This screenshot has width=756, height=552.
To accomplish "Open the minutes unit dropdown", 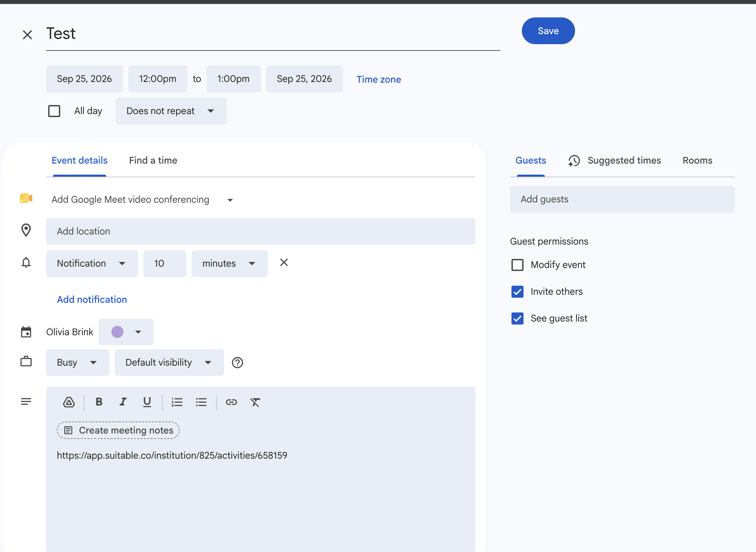I will point(229,264).
